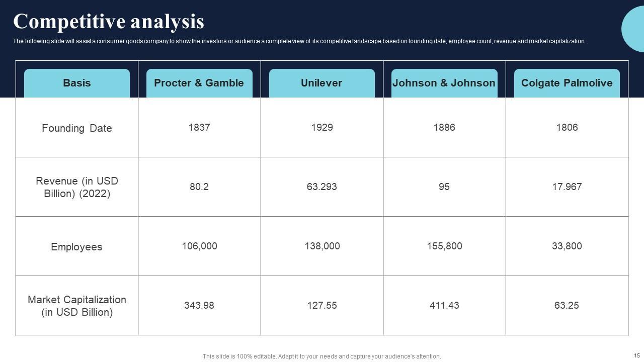
Task: Click the Market Capitalization row label
Action: (x=77, y=306)
